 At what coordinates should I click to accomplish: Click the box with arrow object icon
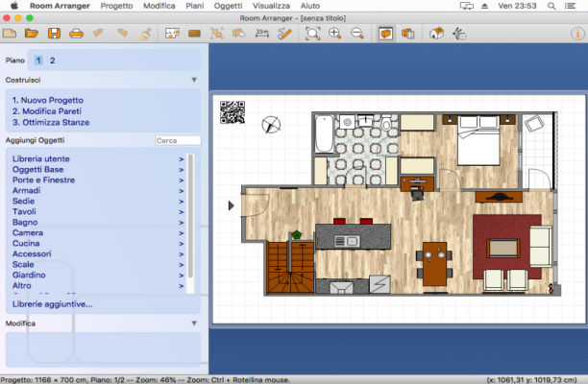239,34
